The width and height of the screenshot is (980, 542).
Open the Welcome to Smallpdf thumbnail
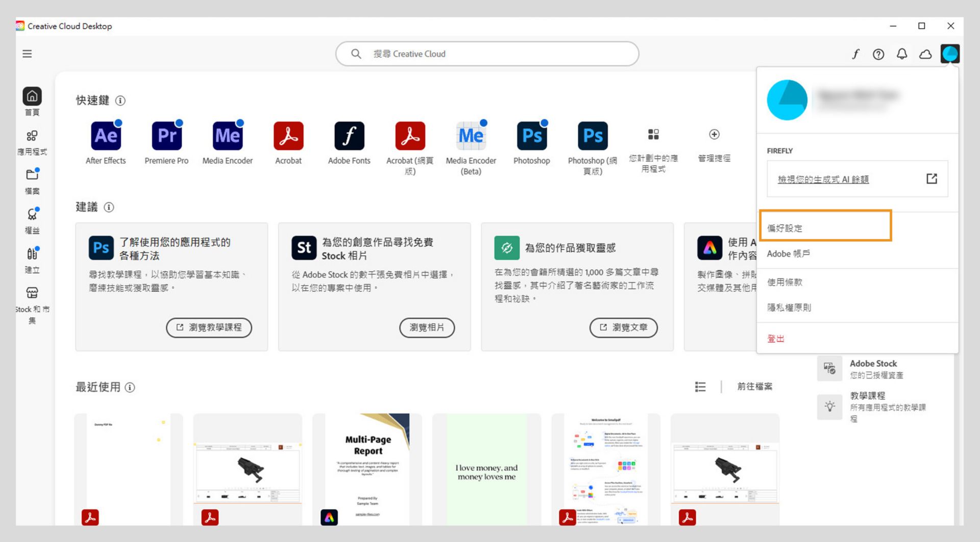click(606, 469)
